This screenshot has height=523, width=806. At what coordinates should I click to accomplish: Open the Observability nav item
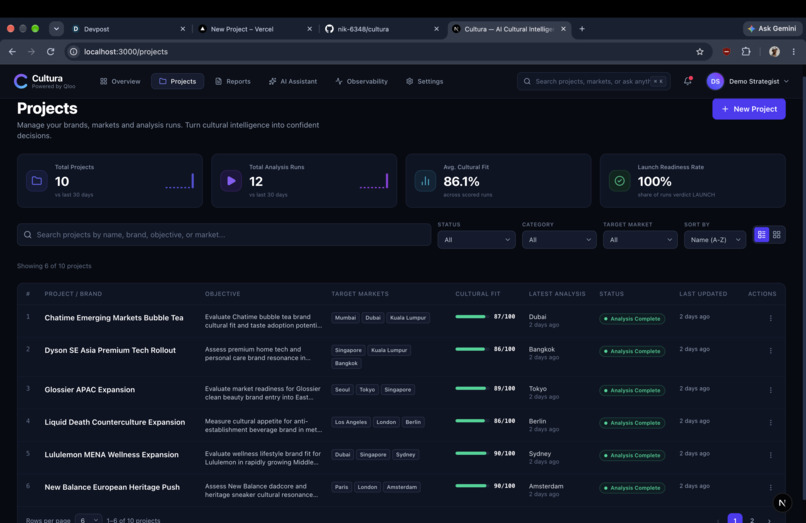coord(361,81)
